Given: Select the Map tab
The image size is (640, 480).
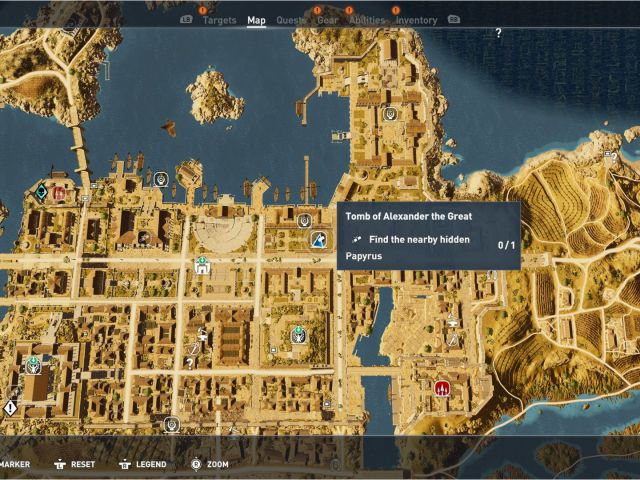Looking at the screenshot, I should [256, 20].
